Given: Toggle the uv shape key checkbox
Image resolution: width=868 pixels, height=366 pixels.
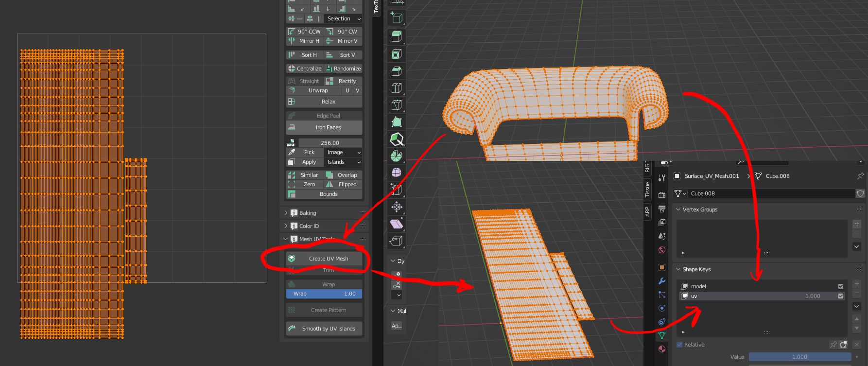Looking at the screenshot, I should click(841, 296).
